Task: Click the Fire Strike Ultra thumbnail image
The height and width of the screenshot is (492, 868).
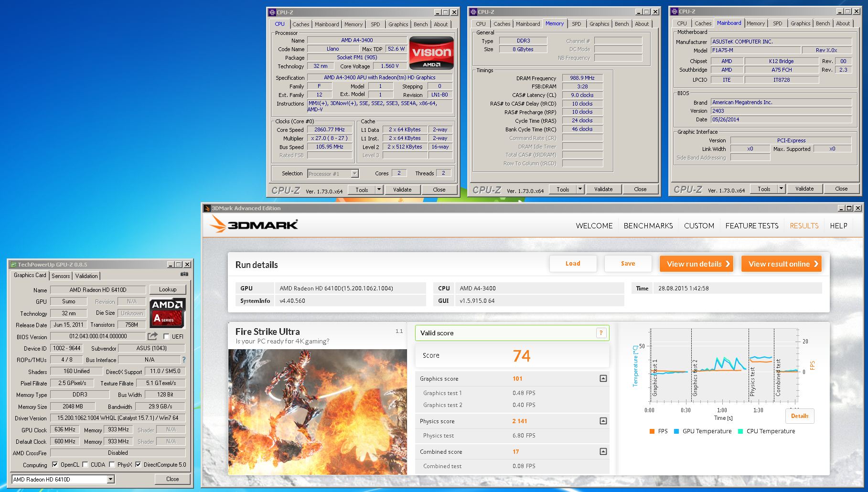Action: click(x=318, y=412)
